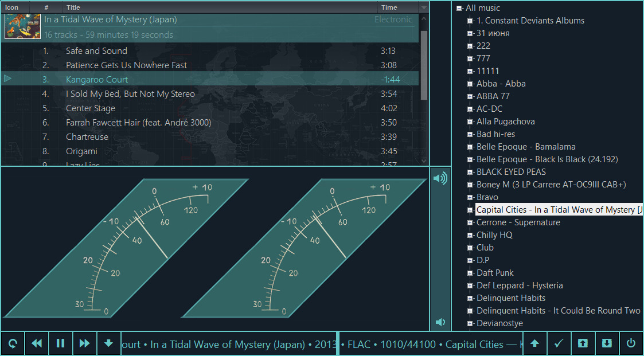
Task: Select the track Center Stage
Action: 210,108
